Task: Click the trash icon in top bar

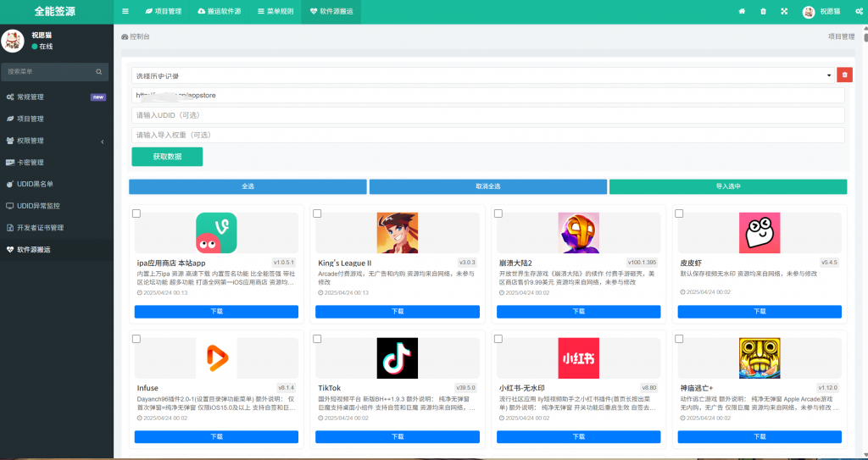Action: click(764, 11)
